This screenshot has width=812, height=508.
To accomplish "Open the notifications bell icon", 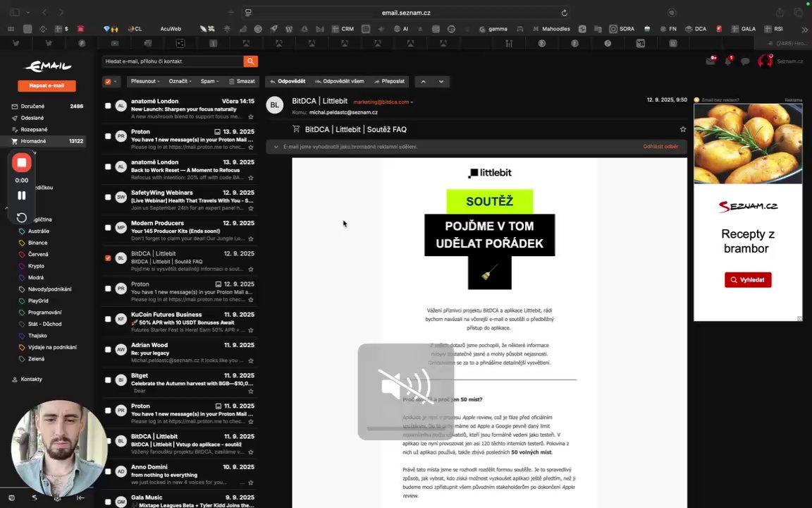I will click(729, 61).
